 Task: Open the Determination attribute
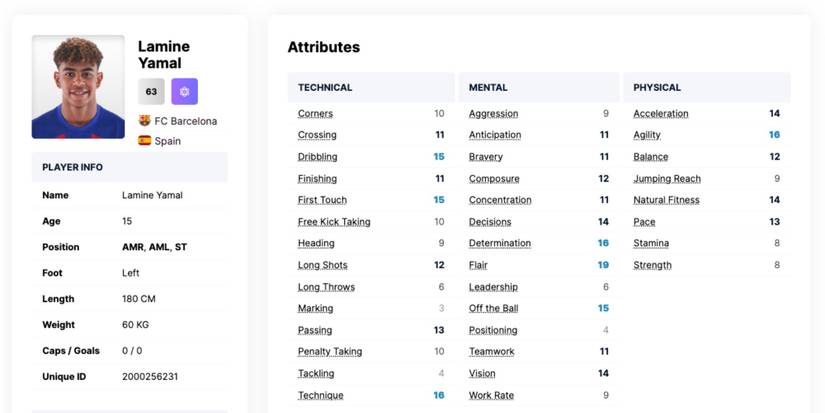click(x=500, y=243)
